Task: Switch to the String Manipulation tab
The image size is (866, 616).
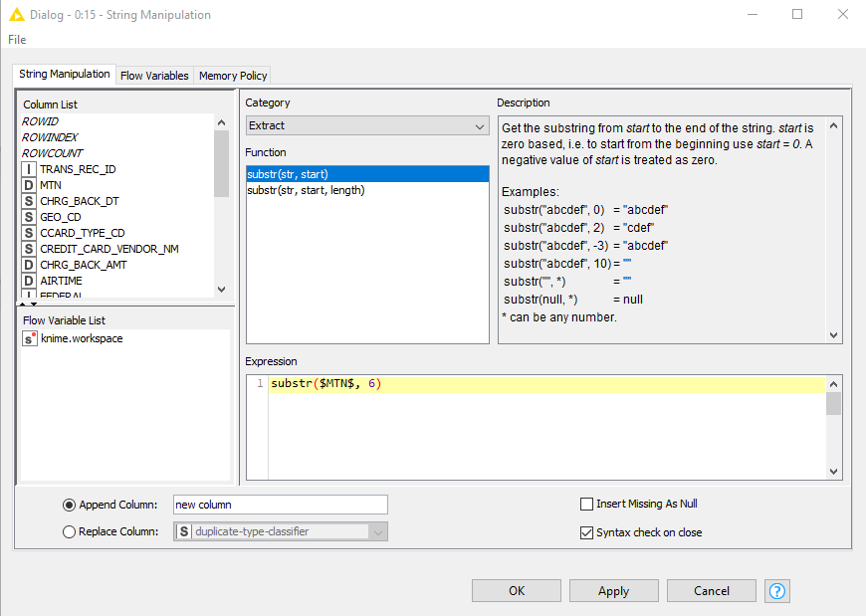Action: tap(64, 74)
